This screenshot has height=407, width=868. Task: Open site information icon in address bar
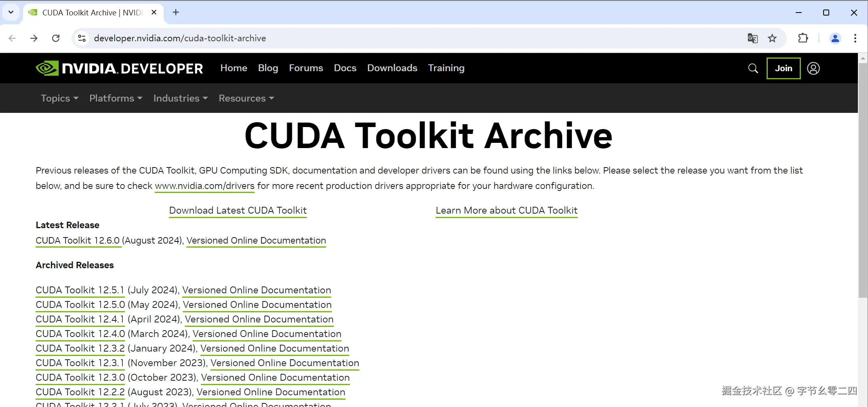(x=82, y=38)
